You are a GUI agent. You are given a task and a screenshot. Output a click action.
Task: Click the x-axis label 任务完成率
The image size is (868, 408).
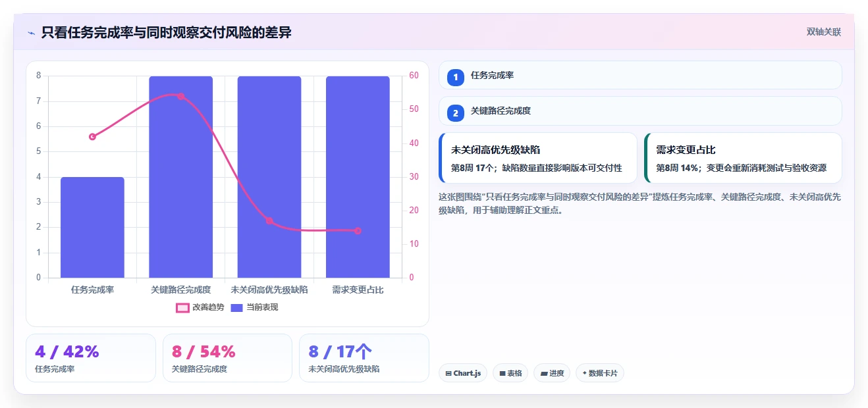point(92,290)
